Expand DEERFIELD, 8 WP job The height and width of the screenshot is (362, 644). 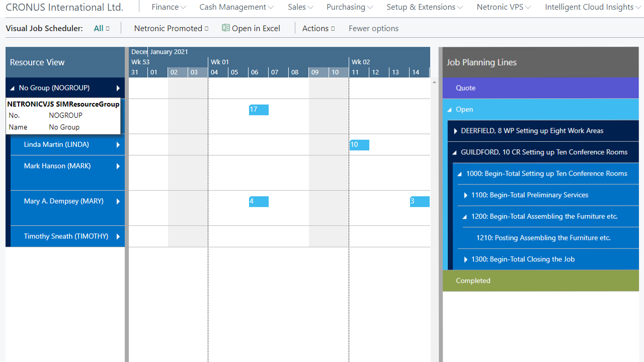coord(455,131)
